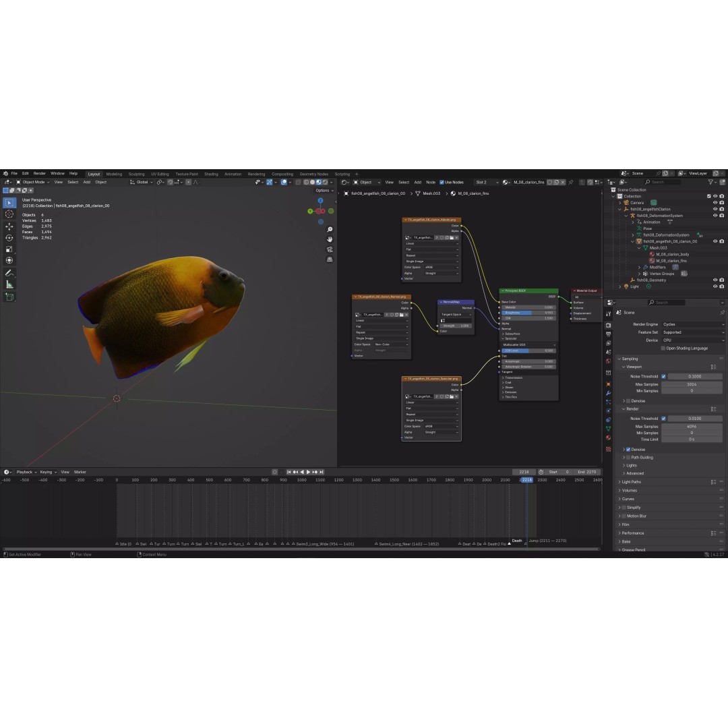
Task: Open the Tool properties tab icon
Action: (608, 314)
